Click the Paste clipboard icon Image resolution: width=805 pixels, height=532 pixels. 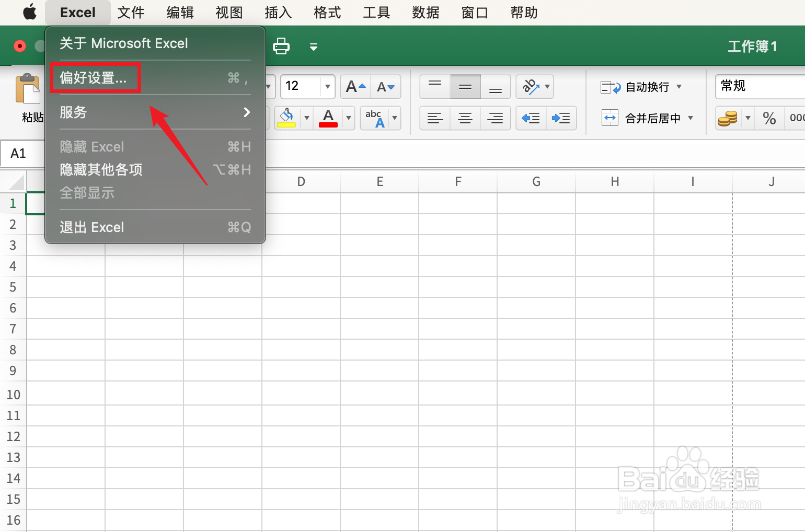[28, 88]
